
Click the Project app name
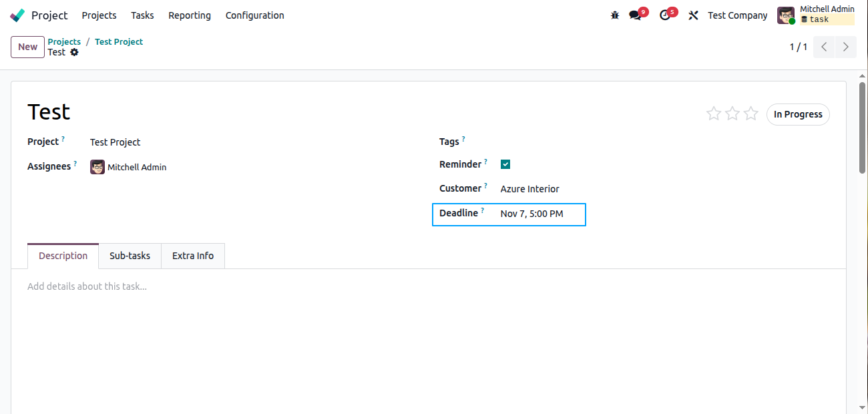coord(49,15)
